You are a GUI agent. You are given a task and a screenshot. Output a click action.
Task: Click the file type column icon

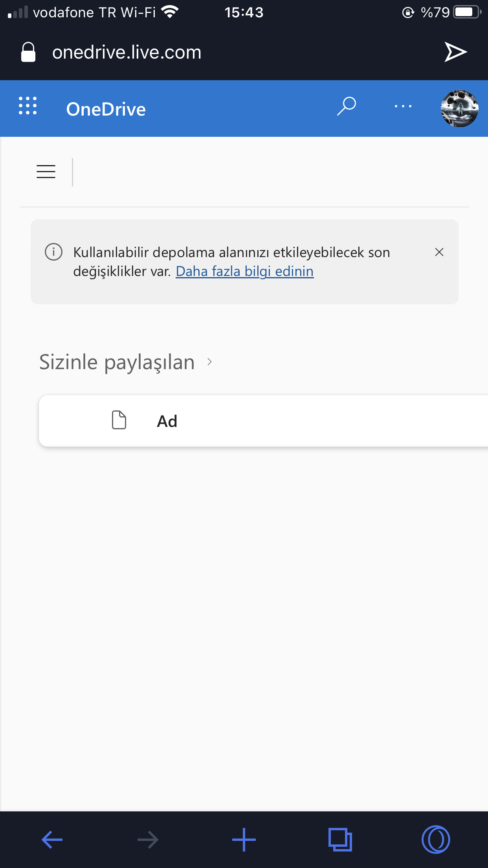pos(119,420)
